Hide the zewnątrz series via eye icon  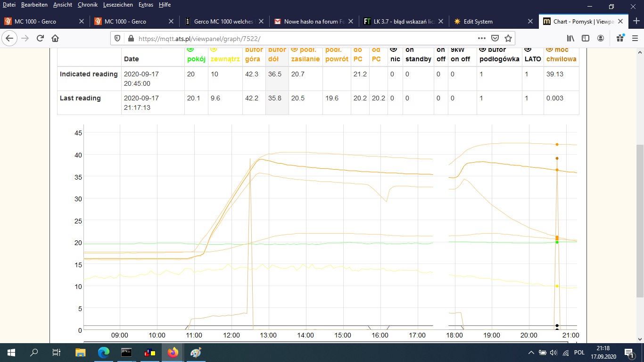pyautogui.click(x=214, y=49)
